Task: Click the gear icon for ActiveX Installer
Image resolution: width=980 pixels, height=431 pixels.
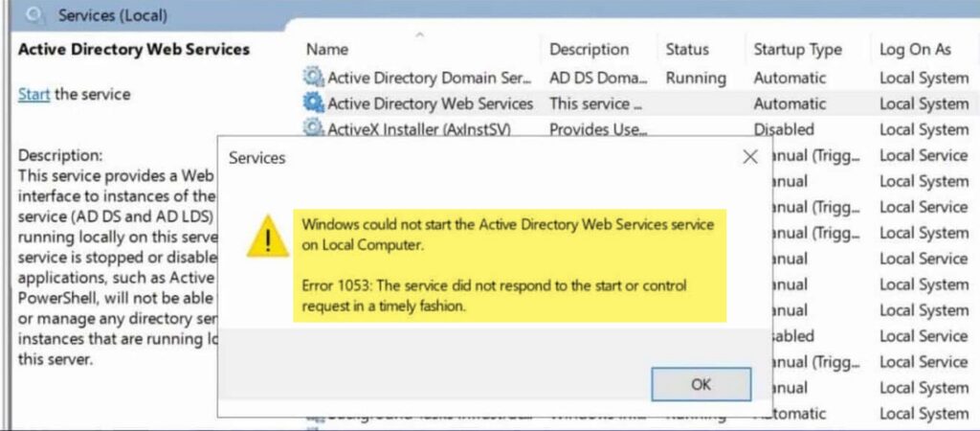Action: pyautogui.click(x=313, y=128)
